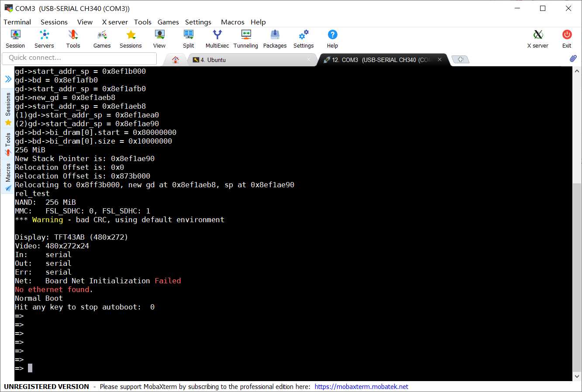The width and height of the screenshot is (582, 392).
Task: Click the "Display: TFT43AB (480x272)" line
Action: [x=72, y=237]
